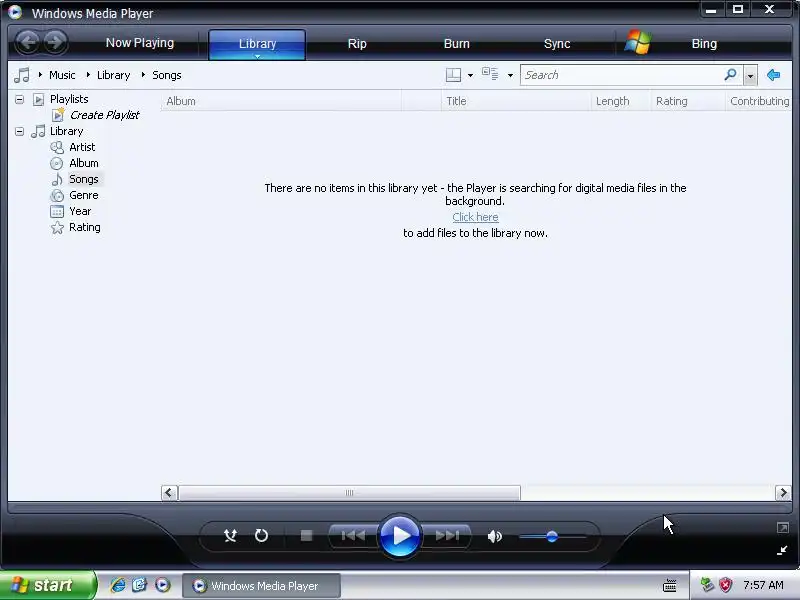The height and width of the screenshot is (600, 800).
Task: Click the layout options icon
Action: click(x=453, y=75)
